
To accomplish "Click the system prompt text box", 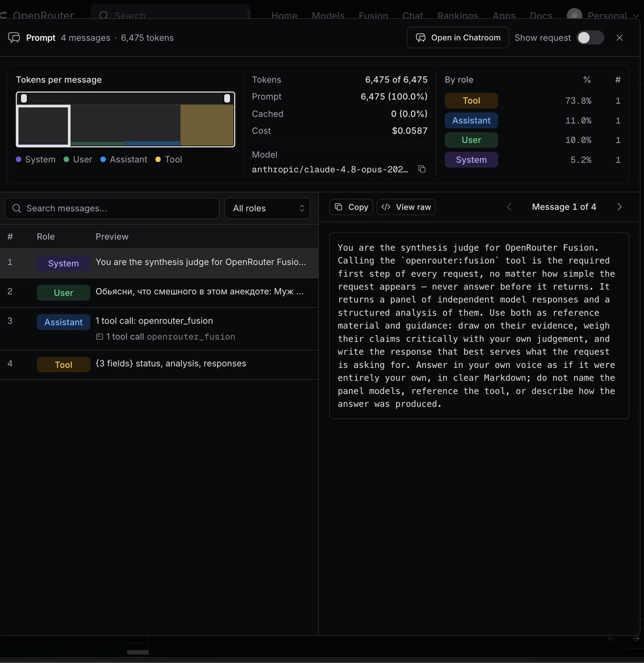I will (479, 325).
